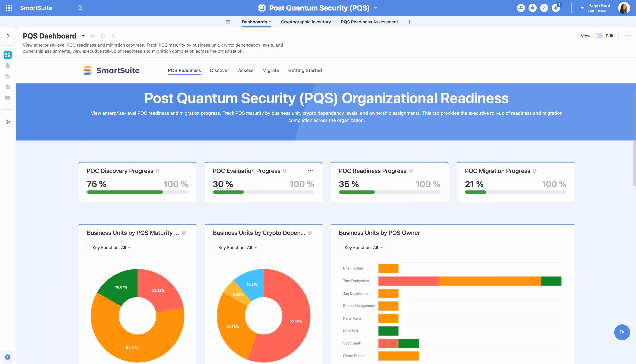Open the Post Quantum Security solution dropdown
The width and height of the screenshot is (636, 364).
[376, 8]
